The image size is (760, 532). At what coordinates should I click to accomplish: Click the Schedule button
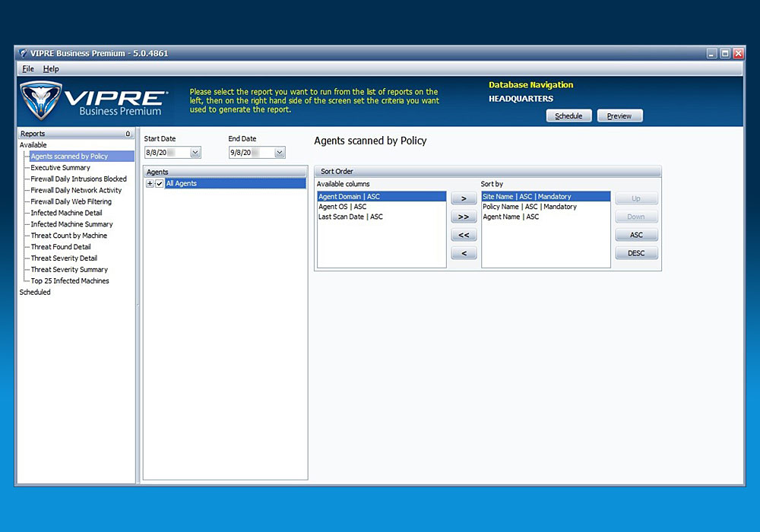click(568, 116)
